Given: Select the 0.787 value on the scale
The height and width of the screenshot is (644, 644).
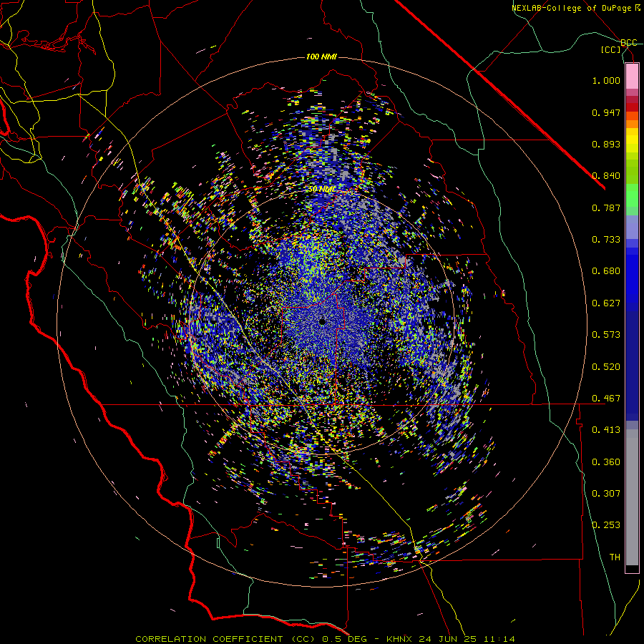Looking at the screenshot, I should 606,208.
